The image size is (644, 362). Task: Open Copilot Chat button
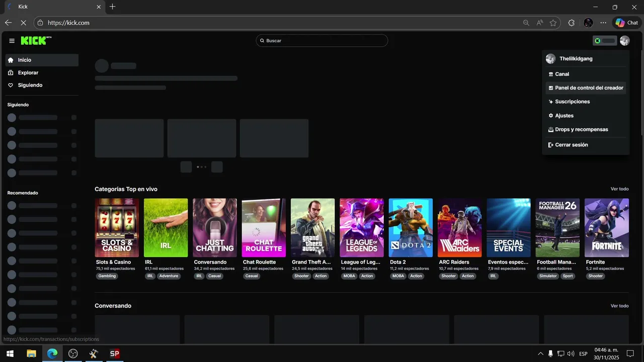(626, 23)
